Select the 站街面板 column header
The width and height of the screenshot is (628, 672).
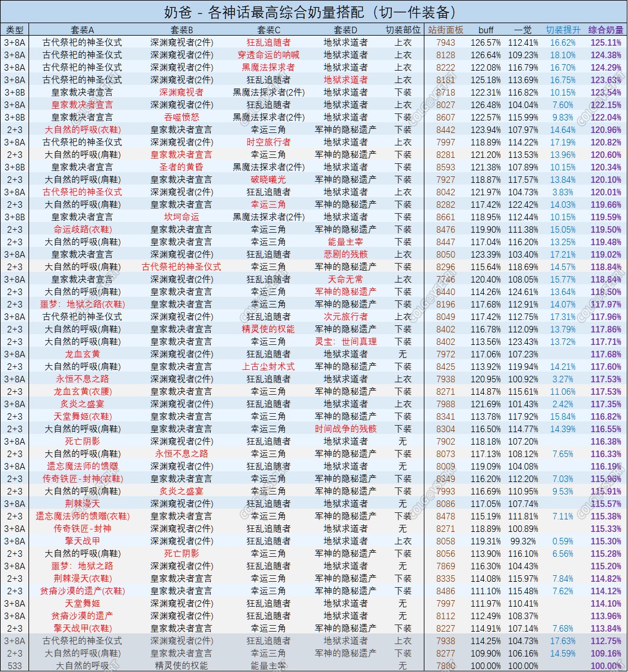click(446, 30)
